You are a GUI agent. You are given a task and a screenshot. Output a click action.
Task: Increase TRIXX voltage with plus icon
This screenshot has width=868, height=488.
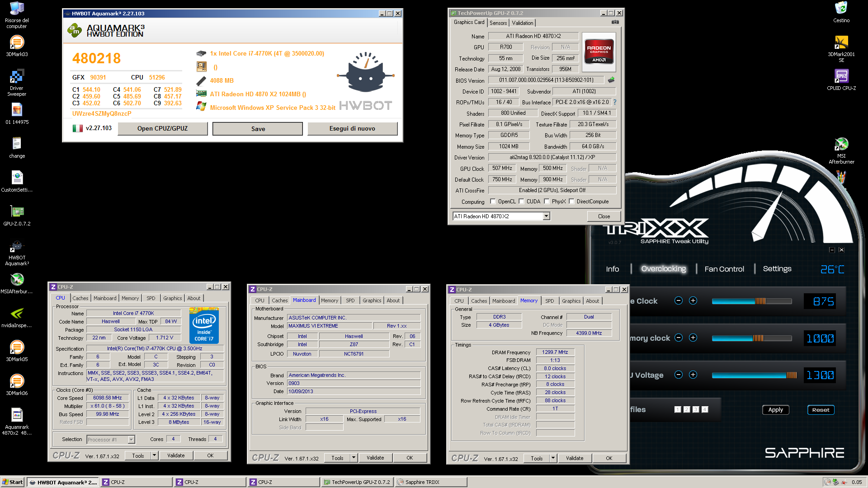point(693,375)
